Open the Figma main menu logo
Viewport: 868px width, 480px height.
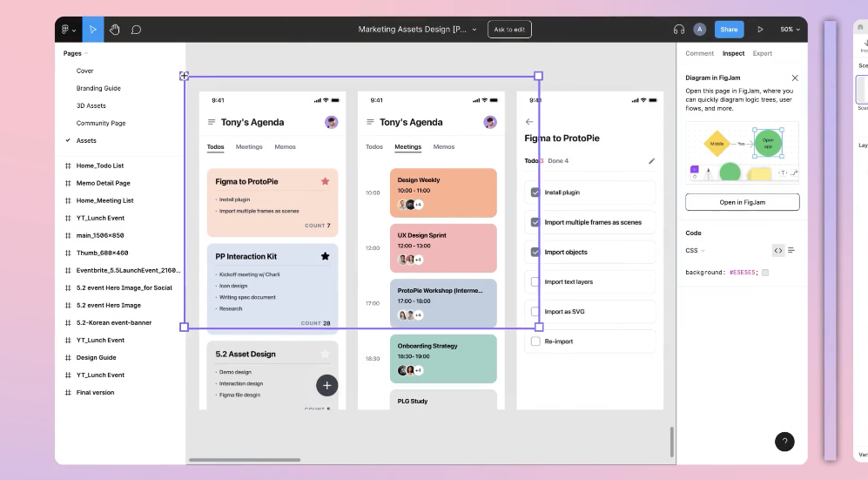click(68, 30)
